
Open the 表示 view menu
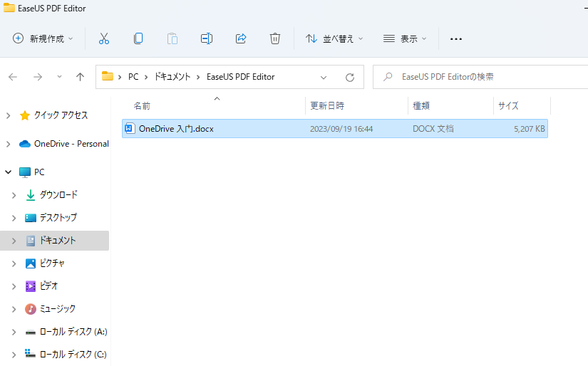405,38
